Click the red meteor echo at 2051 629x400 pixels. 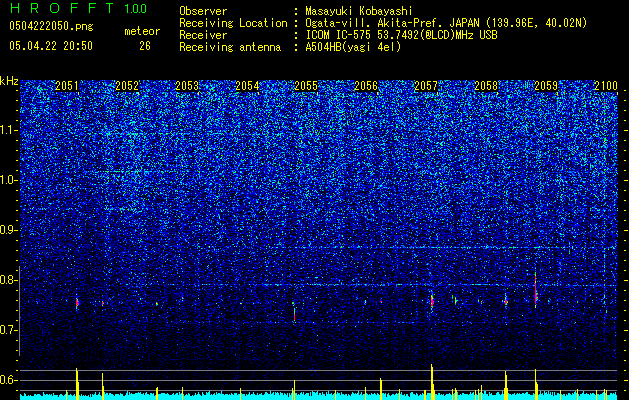point(77,303)
